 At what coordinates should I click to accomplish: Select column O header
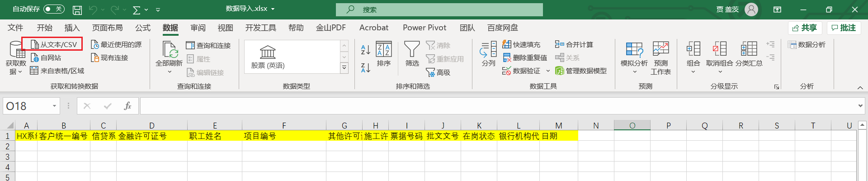pyautogui.click(x=632, y=125)
